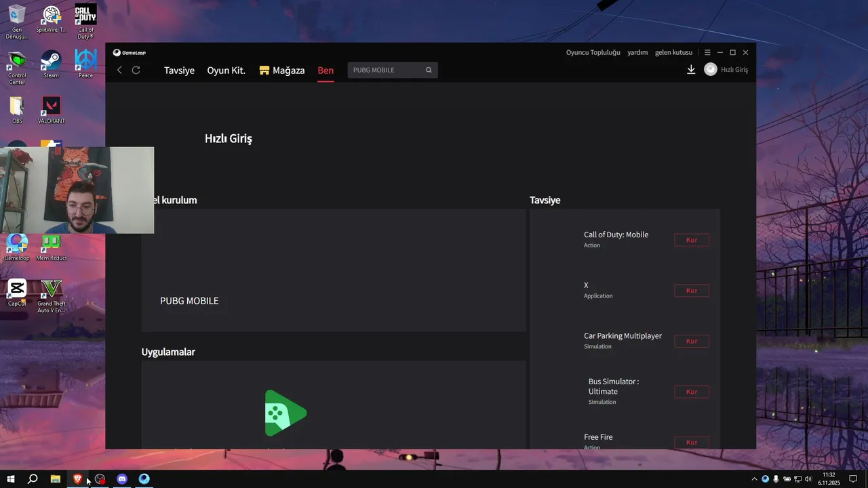Viewport: 868px width, 488px height.
Task: Open the Windows Start menu
Action: [x=10, y=479]
